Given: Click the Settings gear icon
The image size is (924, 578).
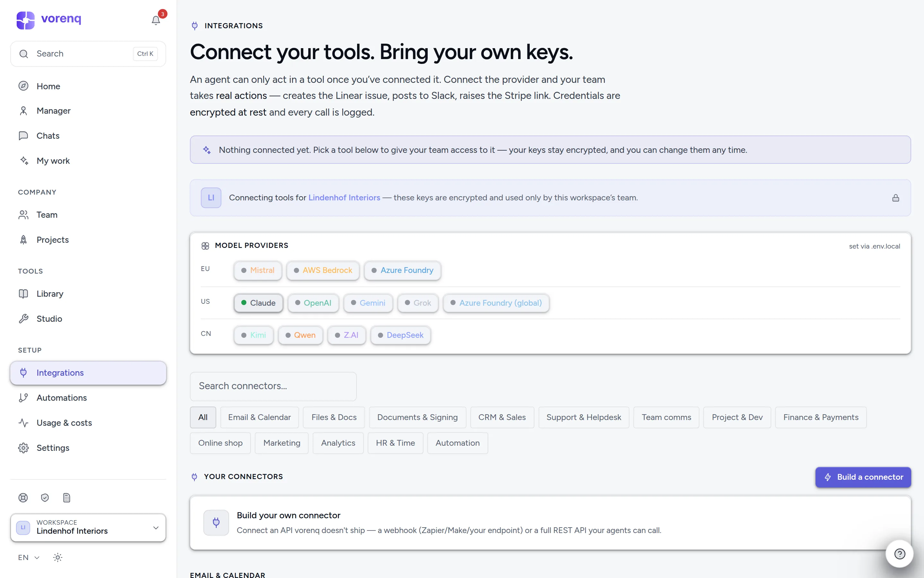Looking at the screenshot, I should (x=23, y=448).
